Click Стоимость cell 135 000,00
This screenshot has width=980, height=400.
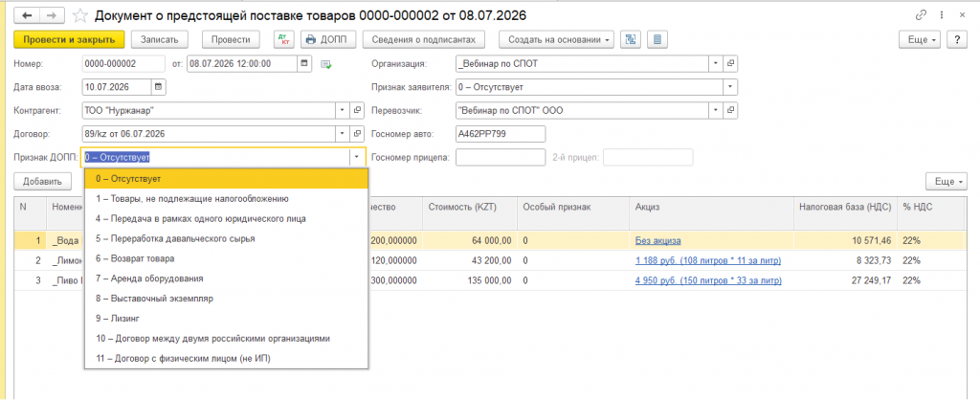pos(469,280)
